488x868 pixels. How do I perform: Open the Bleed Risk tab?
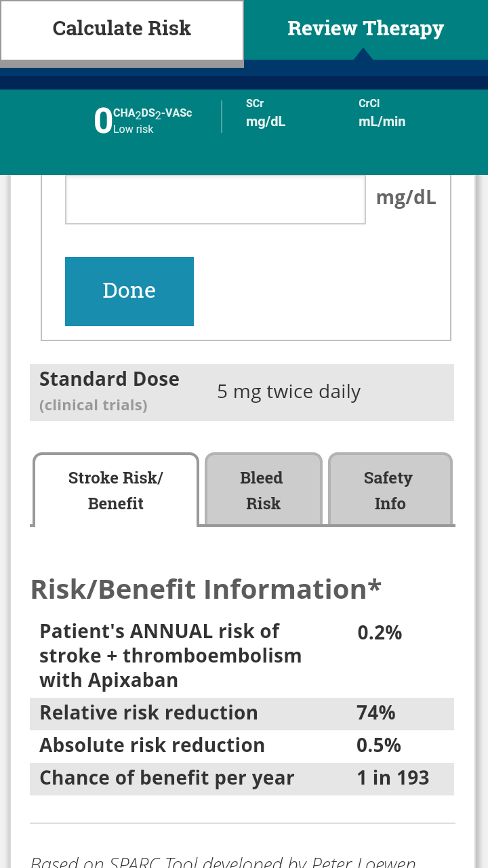pyautogui.click(x=263, y=490)
